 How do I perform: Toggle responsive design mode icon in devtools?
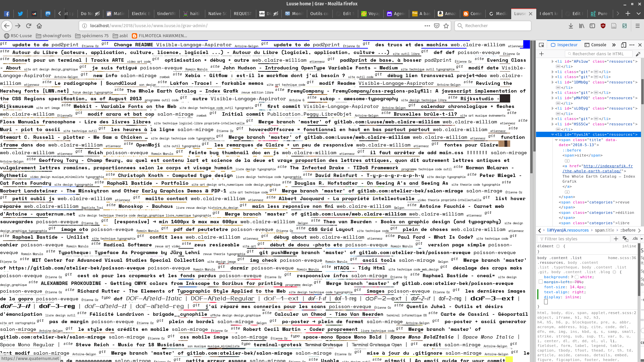[624, 45]
